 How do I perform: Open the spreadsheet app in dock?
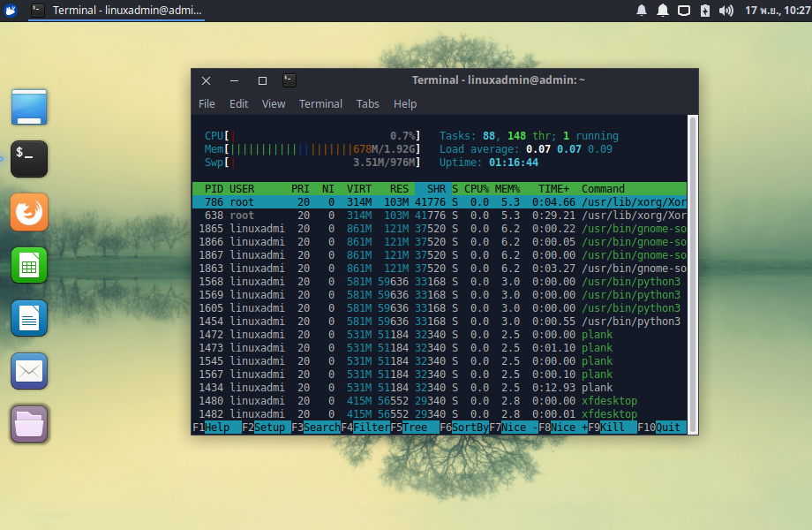29,265
